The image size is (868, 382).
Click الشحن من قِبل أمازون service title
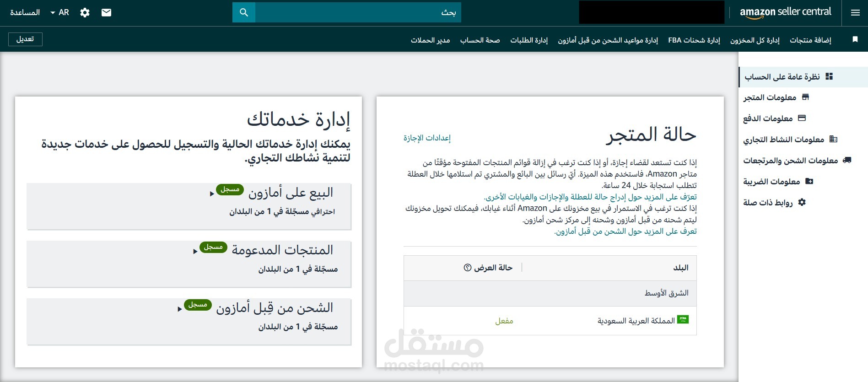(x=275, y=308)
